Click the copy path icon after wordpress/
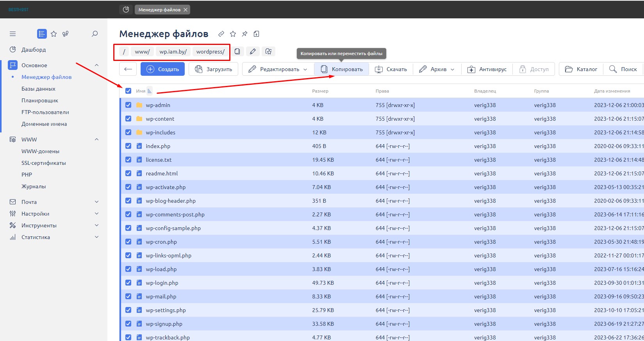The image size is (644, 341). pos(237,52)
